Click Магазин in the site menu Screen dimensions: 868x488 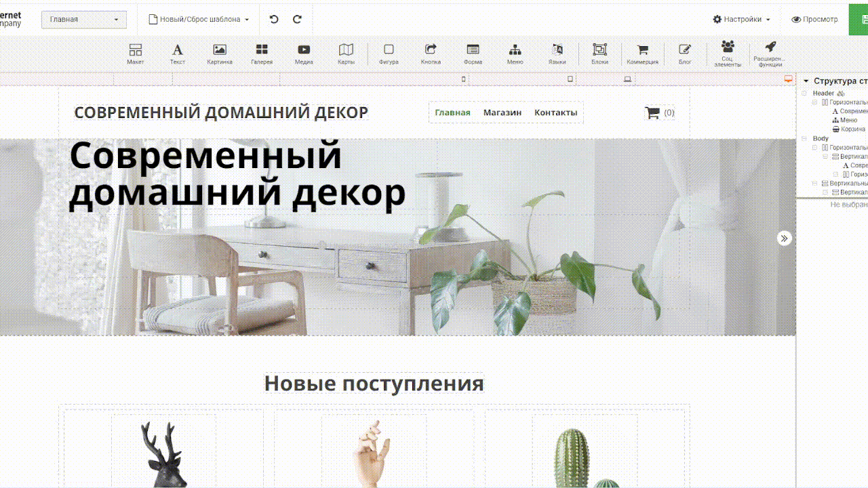coord(502,113)
